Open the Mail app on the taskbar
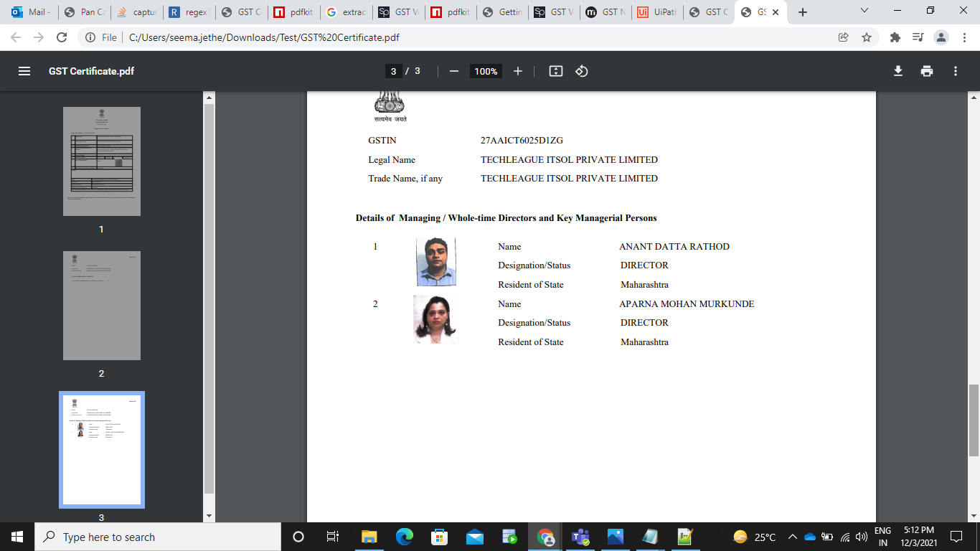 (475, 537)
